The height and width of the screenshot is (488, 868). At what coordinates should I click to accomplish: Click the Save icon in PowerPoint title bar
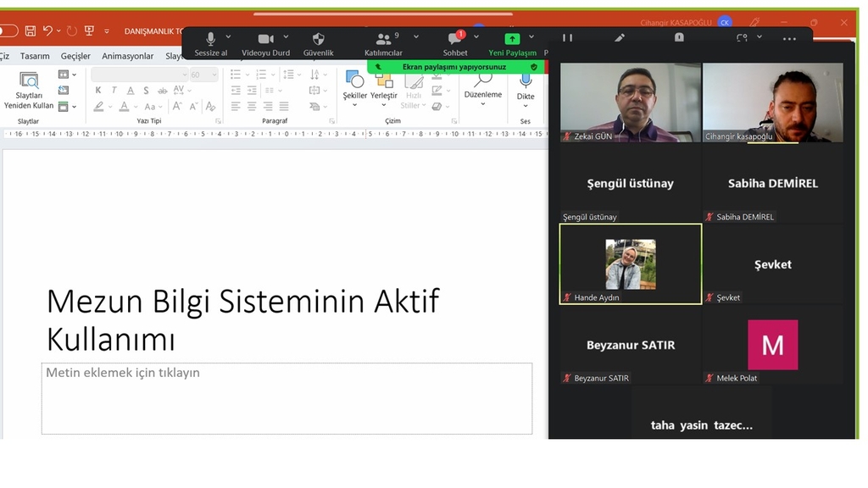click(x=31, y=31)
